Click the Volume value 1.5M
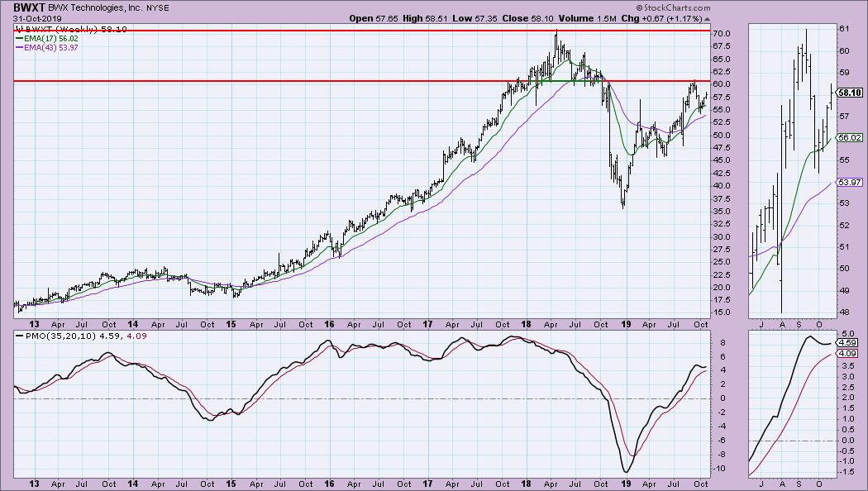 tap(607, 18)
